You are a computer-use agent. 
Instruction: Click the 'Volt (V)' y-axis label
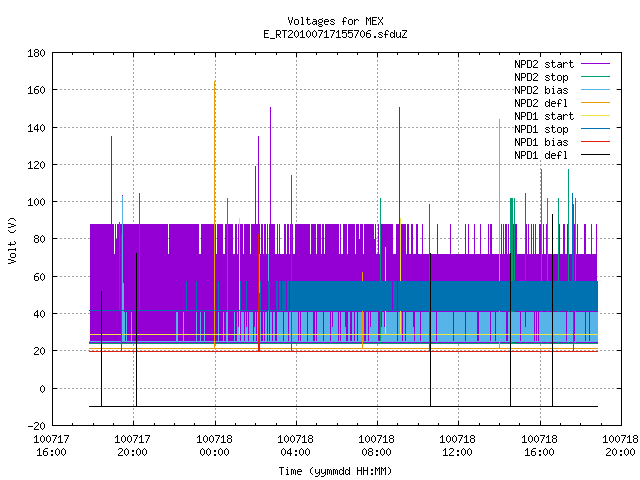coord(12,240)
